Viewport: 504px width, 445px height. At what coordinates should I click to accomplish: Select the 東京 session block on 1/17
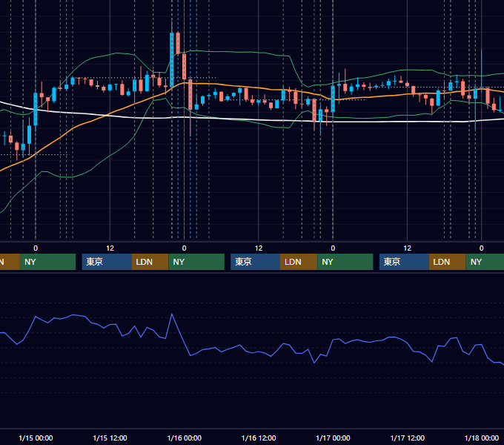point(404,262)
